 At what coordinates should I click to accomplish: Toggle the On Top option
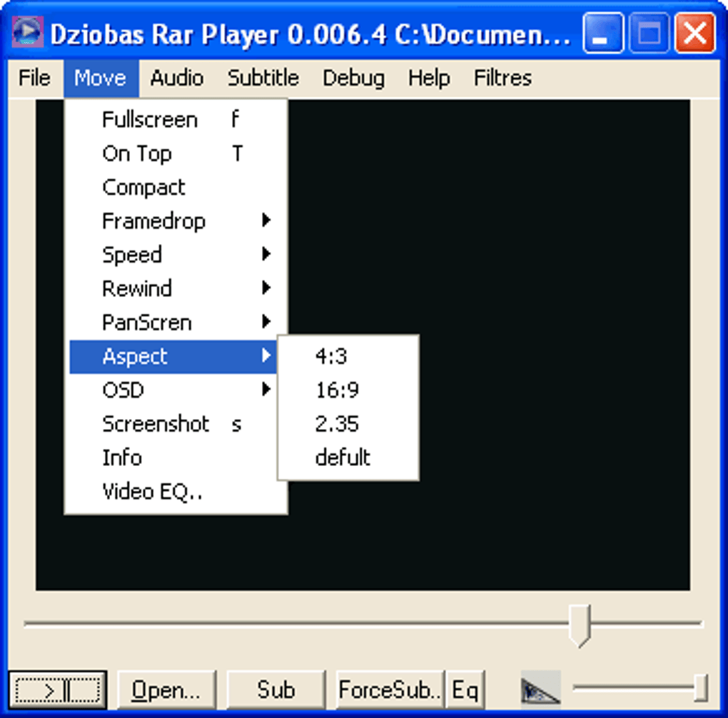(x=137, y=153)
